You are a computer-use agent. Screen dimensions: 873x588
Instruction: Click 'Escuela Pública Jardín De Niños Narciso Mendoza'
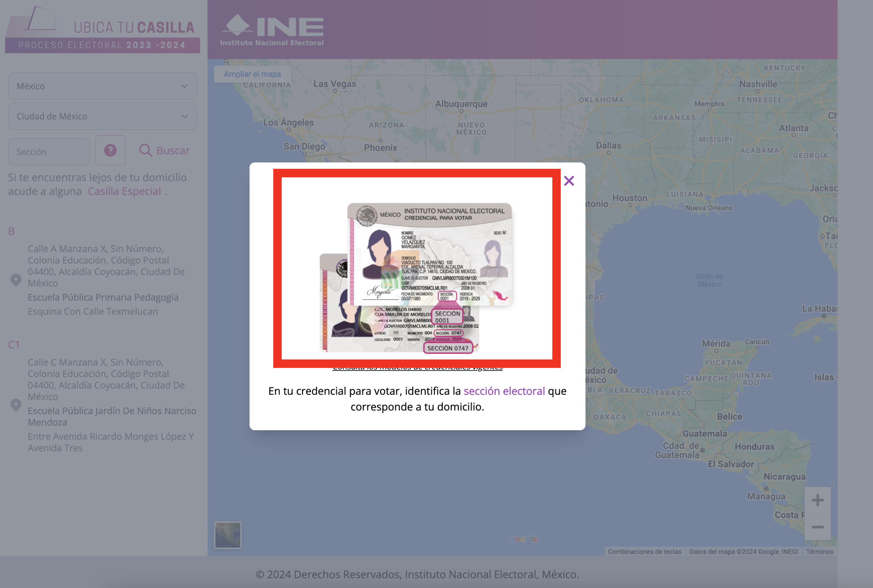(x=112, y=417)
